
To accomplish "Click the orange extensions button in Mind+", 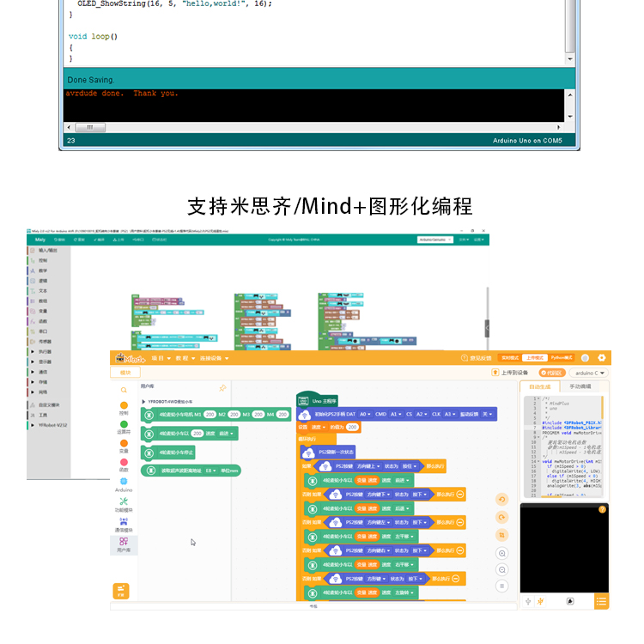I will coord(121,591).
